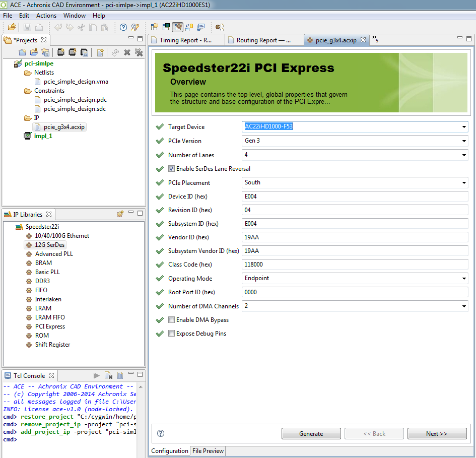476x458 pixels.
Task: Click the Help question mark toolbar icon
Action: [x=123, y=27]
